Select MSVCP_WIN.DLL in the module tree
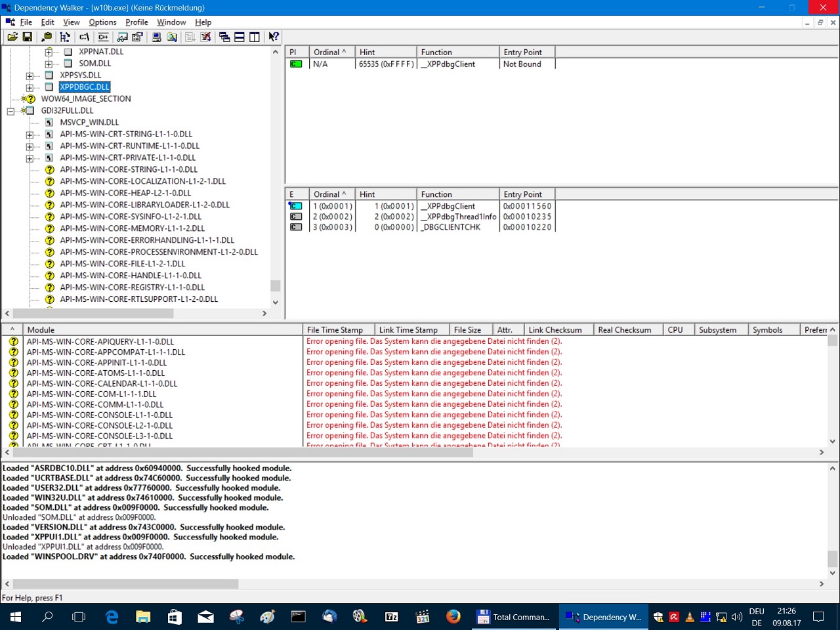This screenshot has height=630, width=840. pos(89,123)
